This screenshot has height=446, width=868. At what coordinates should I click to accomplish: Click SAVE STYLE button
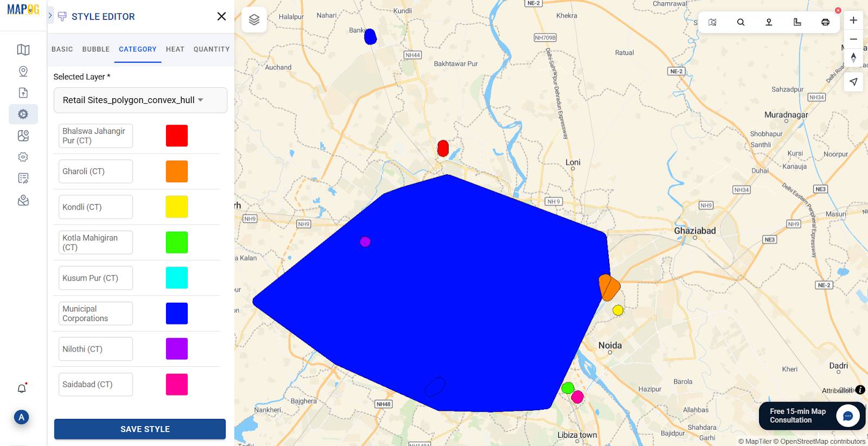(140, 429)
